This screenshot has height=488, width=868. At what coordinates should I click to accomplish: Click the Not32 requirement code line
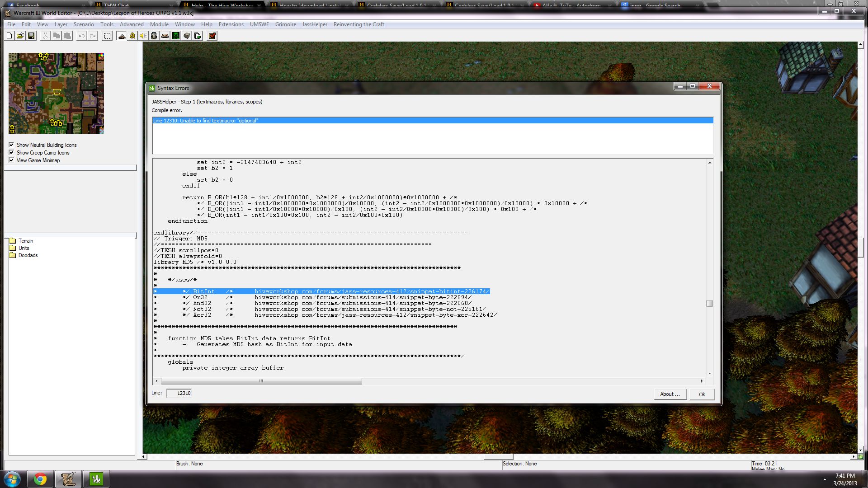click(x=320, y=309)
